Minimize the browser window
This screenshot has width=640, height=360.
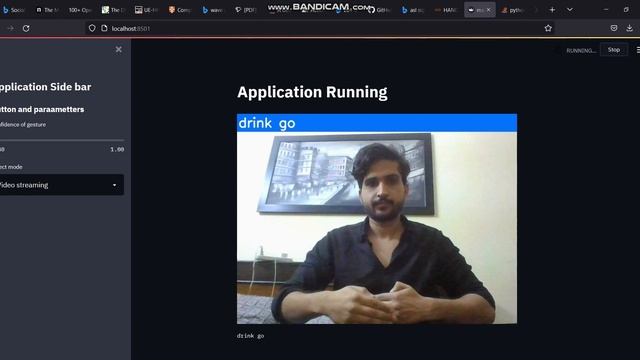[606, 10]
